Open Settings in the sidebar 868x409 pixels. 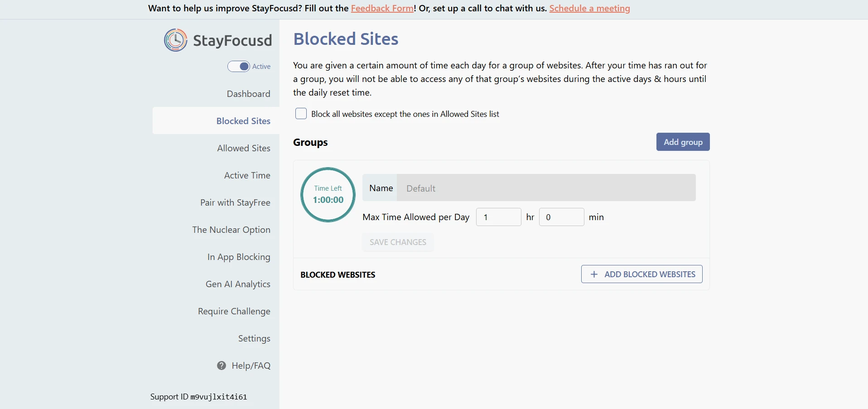pyautogui.click(x=254, y=338)
